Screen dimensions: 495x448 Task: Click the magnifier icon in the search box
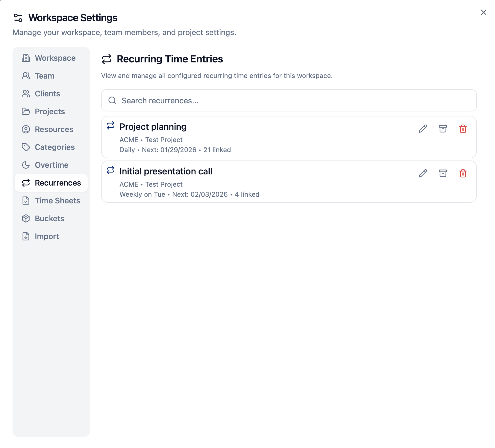[112, 100]
